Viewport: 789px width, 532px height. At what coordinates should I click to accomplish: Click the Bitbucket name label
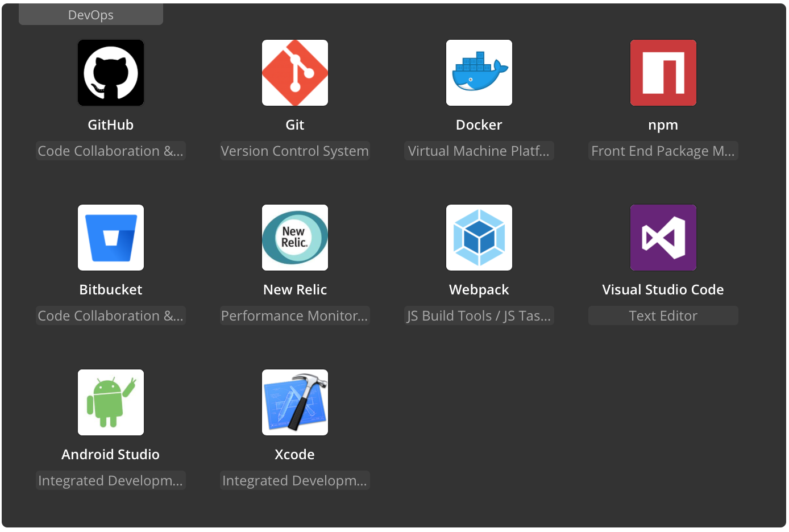111,290
